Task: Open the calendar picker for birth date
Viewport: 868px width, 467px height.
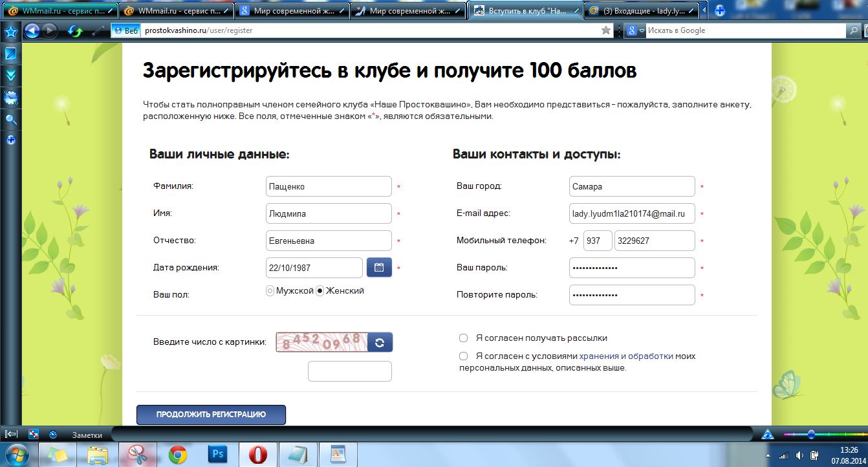Action: click(379, 268)
